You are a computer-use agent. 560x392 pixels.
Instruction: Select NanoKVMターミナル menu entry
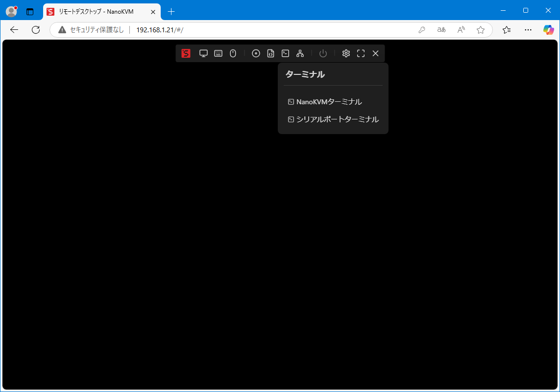pyautogui.click(x=329, y=102)
